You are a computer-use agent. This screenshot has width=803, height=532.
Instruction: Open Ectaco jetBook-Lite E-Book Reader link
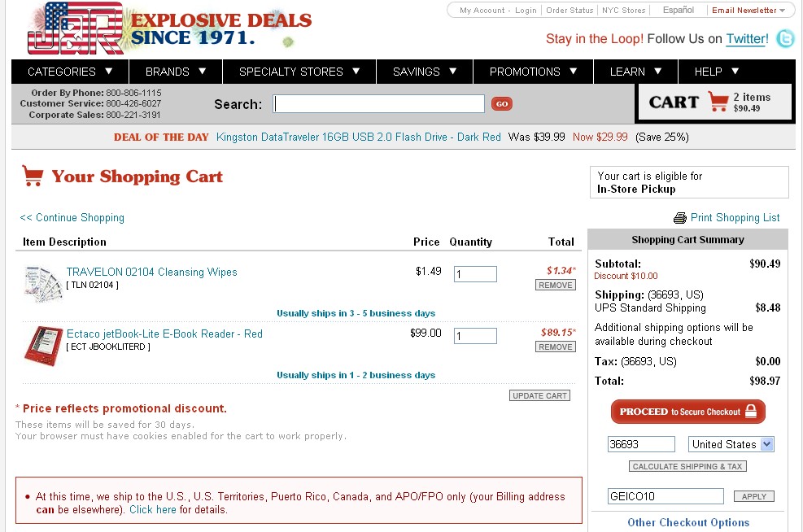(x=164, y=334)
